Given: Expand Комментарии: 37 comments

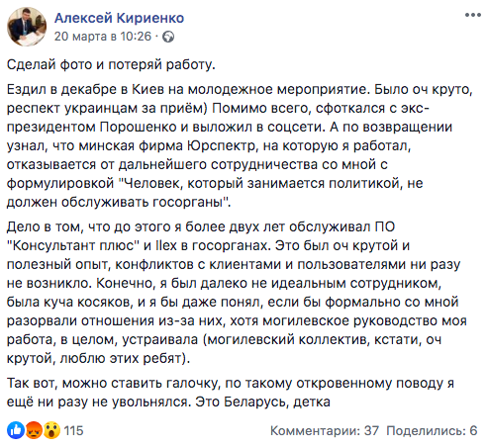Looking at the screenshot, I should click(325, 430).
